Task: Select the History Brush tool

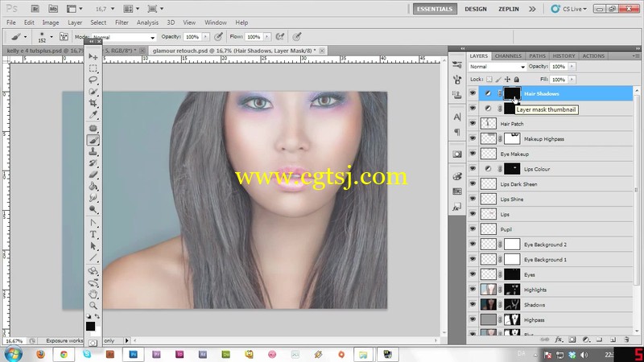Action: tap(93, 163)
